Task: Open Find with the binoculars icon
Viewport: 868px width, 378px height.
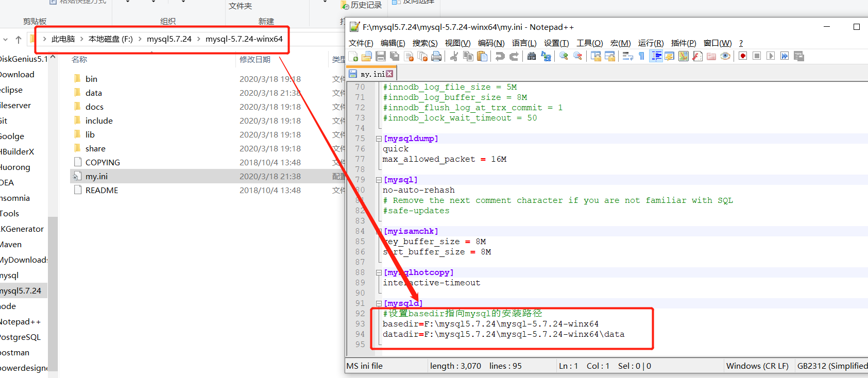Action: point(531,56)
